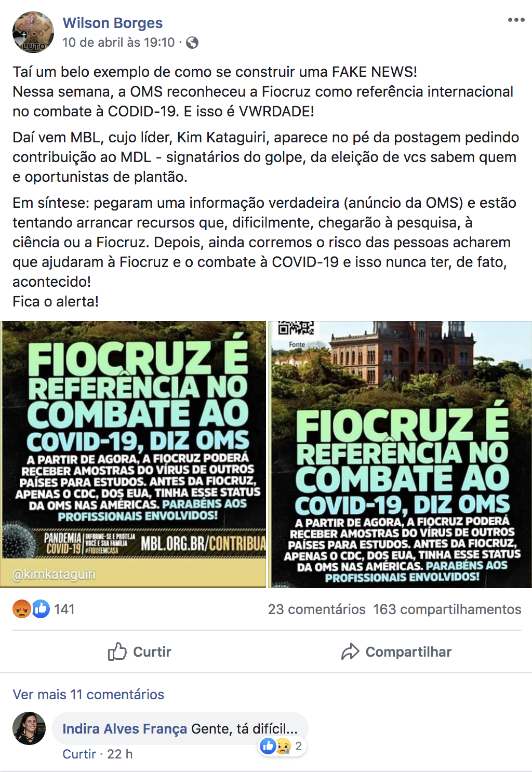The width and height of the screenshot is (532, 772).
Task: Open the 10 de abril timestamp link
Action: click(118, 43)
